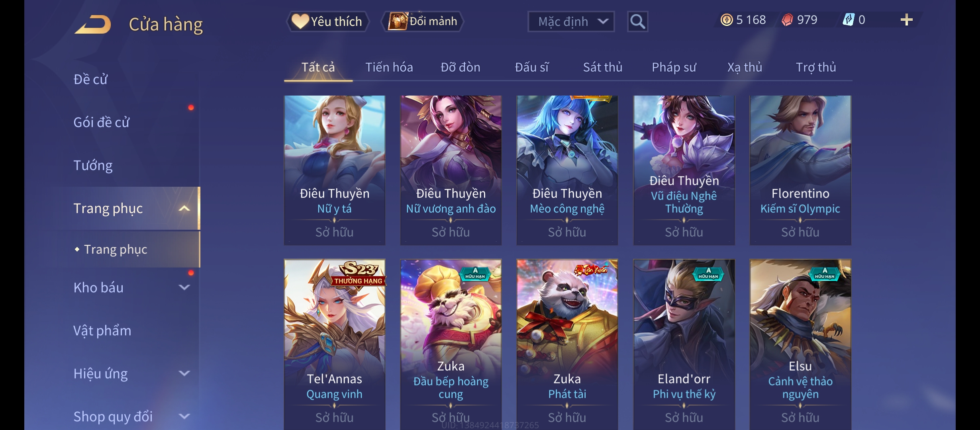
Task: Open Đổi mảnh fragment exchange button
Action: click(x=423, y=21)
